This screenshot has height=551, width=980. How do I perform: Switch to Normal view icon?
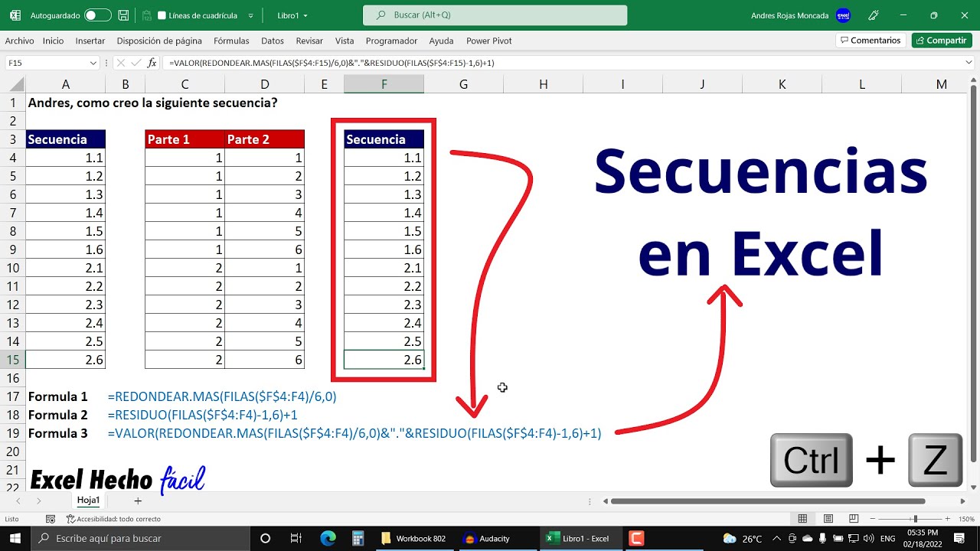pos(802,518)
